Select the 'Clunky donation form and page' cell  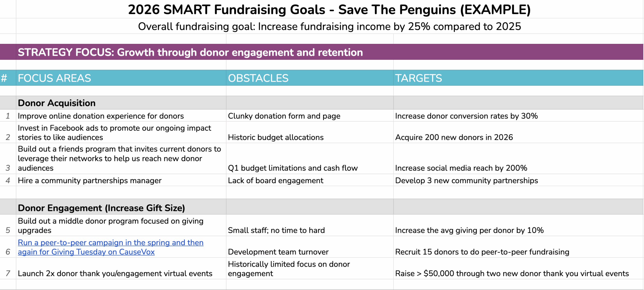click(284, 116)
